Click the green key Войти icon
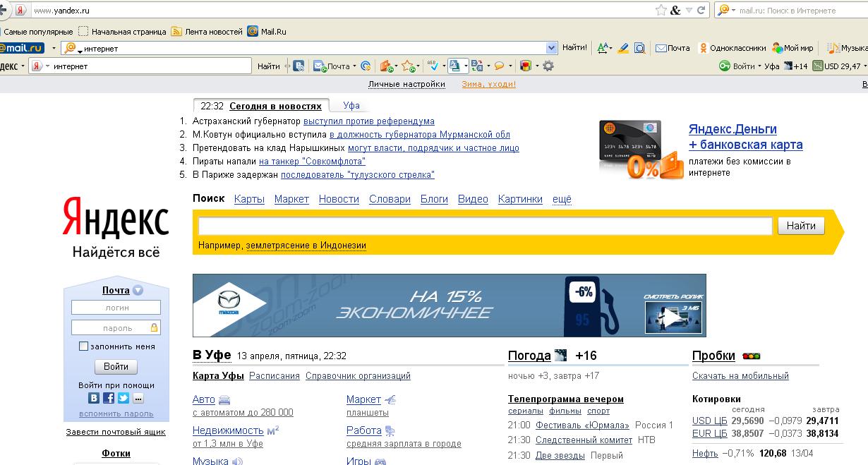868x465 pixels. tap(725, 66)
